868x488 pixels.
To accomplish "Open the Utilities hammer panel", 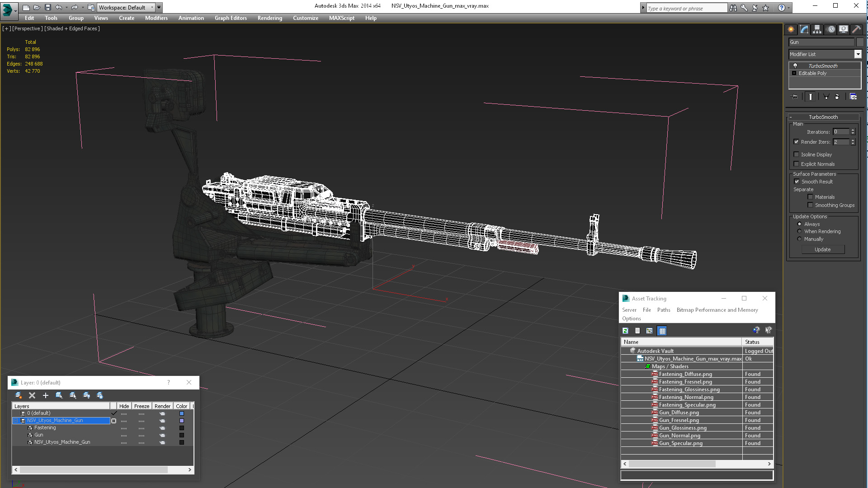I will (856, 29).
